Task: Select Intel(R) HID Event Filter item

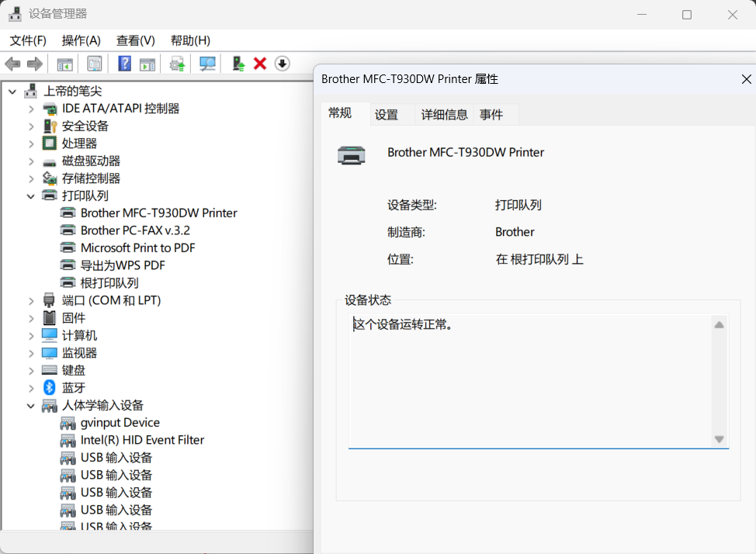Action: point(142,440)
